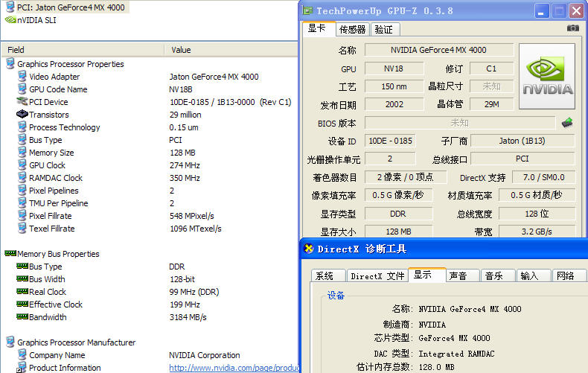Viewport: 588px width, 373px height.
Task: Click the GPU Code Name row icon
Action: click(x=22, y=89)
